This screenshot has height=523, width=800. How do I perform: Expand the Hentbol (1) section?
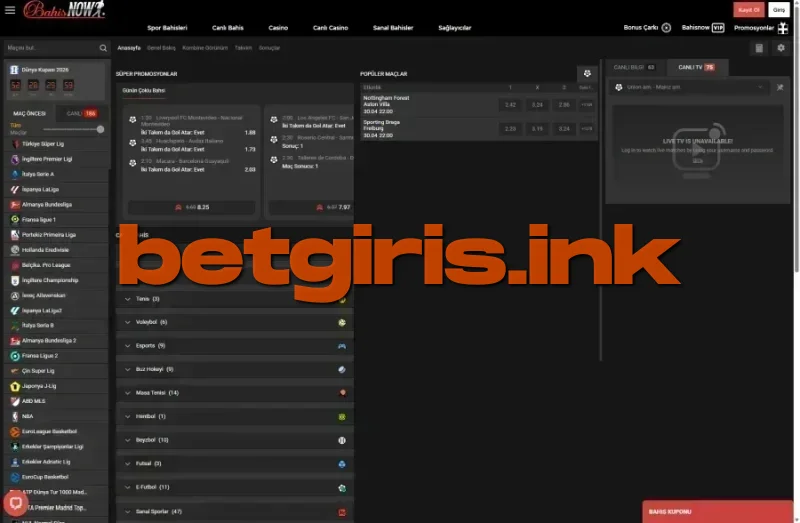pos(235,416)
